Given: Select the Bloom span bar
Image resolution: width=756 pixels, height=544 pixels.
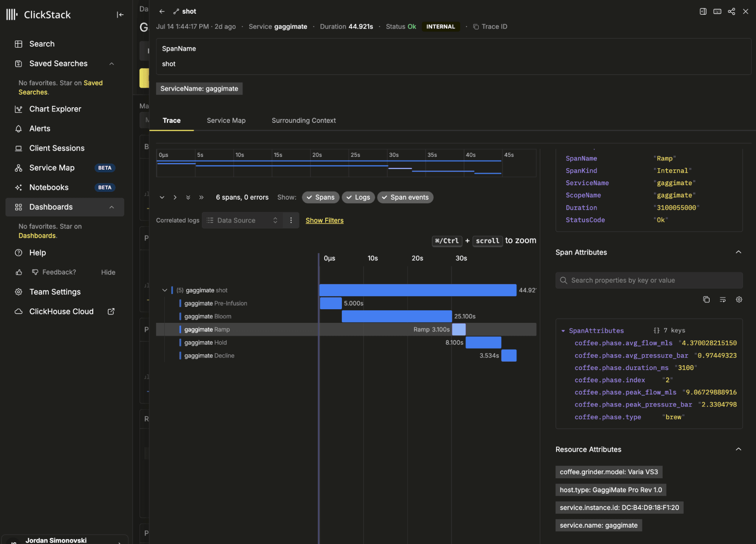Looking at the screenshot, I should coord(397,316).
